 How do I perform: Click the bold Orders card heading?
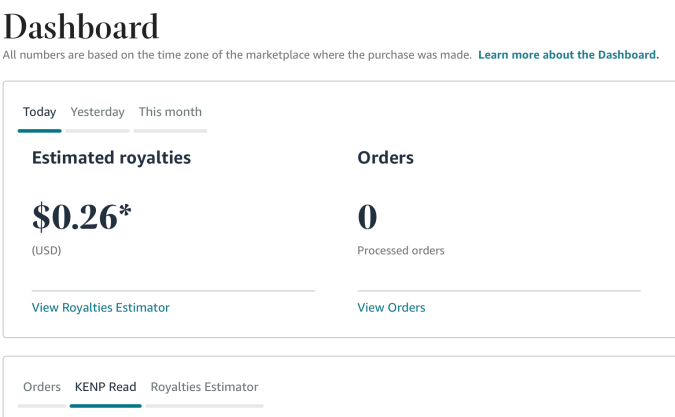(x=386, y=158)
